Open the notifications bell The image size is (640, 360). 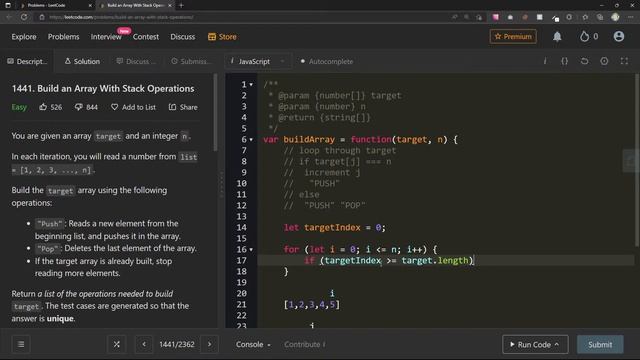(557, 37)
